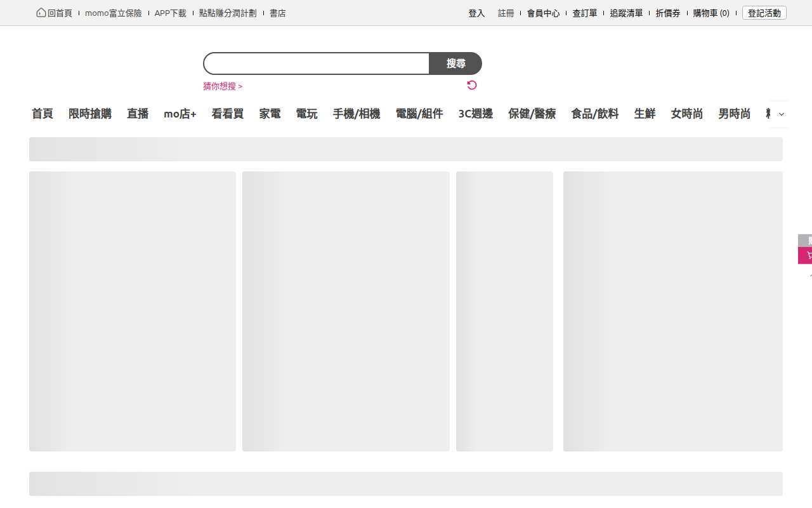Screen dimensions: 812x508
Task: Expand the category navigation chevron
Action: (x=781, y=114)
